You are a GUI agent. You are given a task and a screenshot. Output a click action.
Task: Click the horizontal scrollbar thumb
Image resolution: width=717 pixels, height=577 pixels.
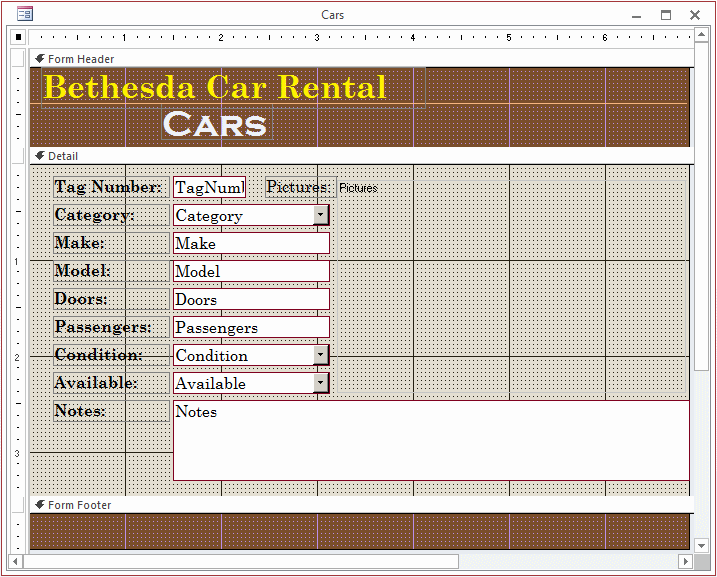[x=241, y=561]
